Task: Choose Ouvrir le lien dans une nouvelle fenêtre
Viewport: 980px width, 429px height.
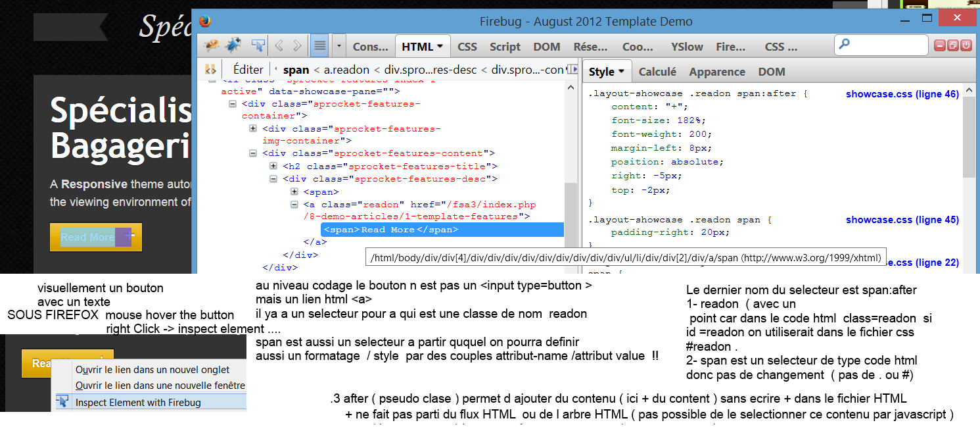Action: (160, 385)
